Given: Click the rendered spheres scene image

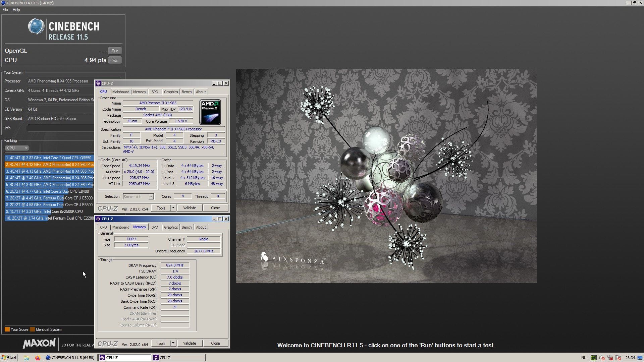Looking at the screenshot, I should point(386,176).
